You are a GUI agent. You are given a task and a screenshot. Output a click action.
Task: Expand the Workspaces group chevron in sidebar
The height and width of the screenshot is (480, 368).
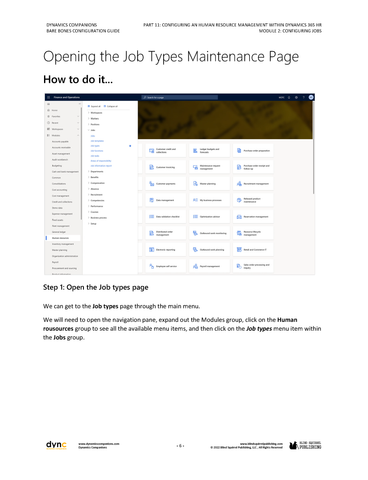click(x=78, y=129)
